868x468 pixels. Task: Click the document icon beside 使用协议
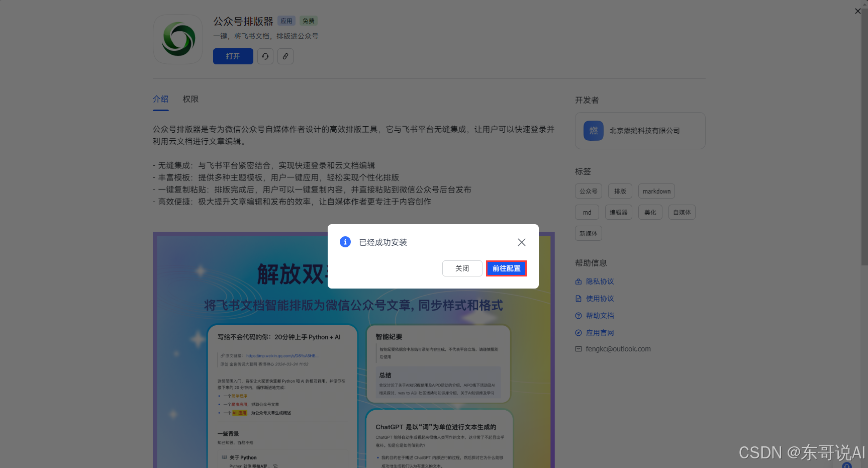point(578,299)
